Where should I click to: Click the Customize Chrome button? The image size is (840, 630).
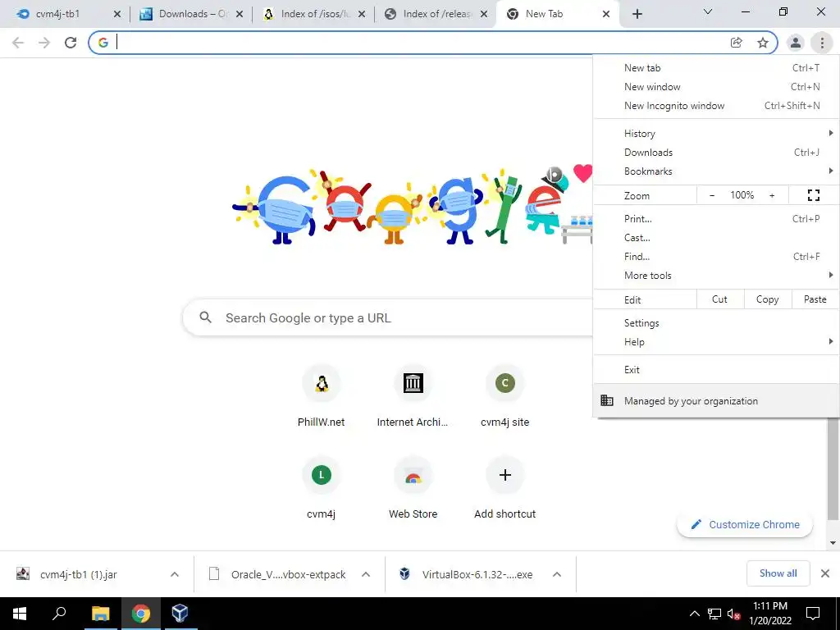(x=745, y=524)
